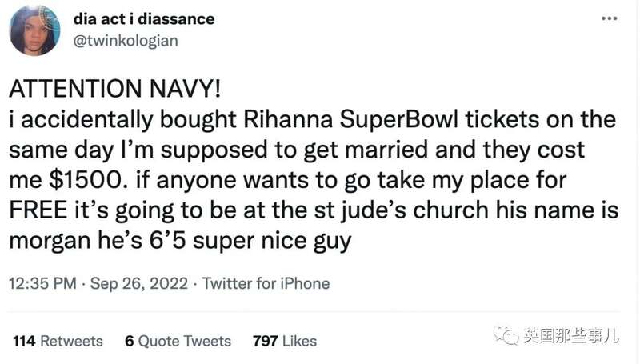Open the Twitter for iPhone source link

click(x=266, y=283)
